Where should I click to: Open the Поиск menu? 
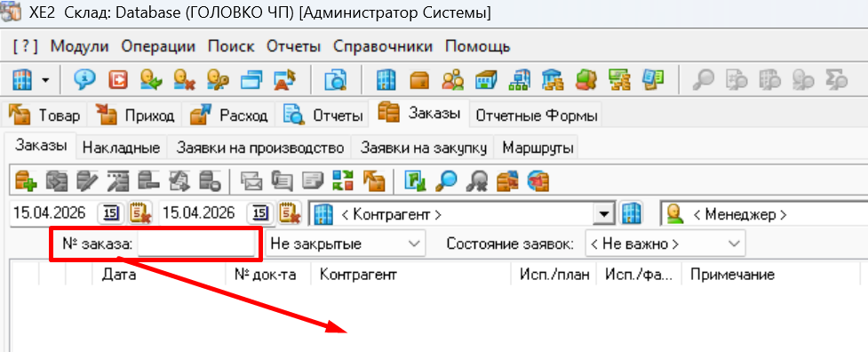click(x=231, y=46)
